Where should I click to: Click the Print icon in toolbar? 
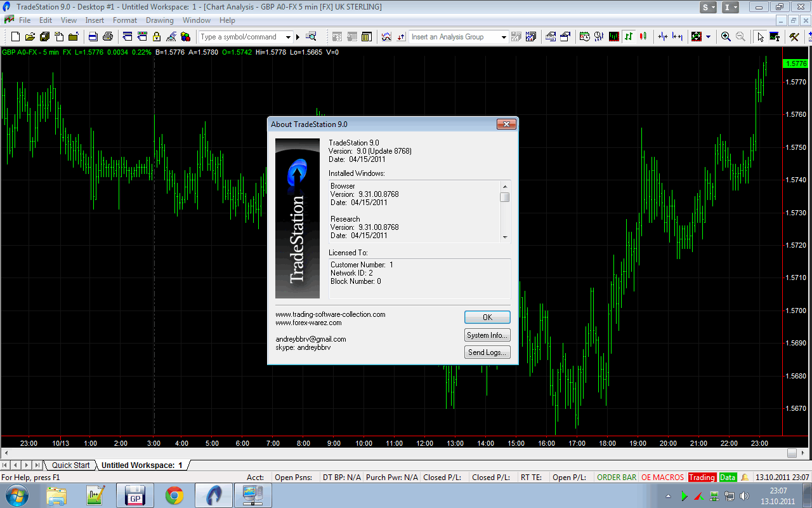click(108, 37)
